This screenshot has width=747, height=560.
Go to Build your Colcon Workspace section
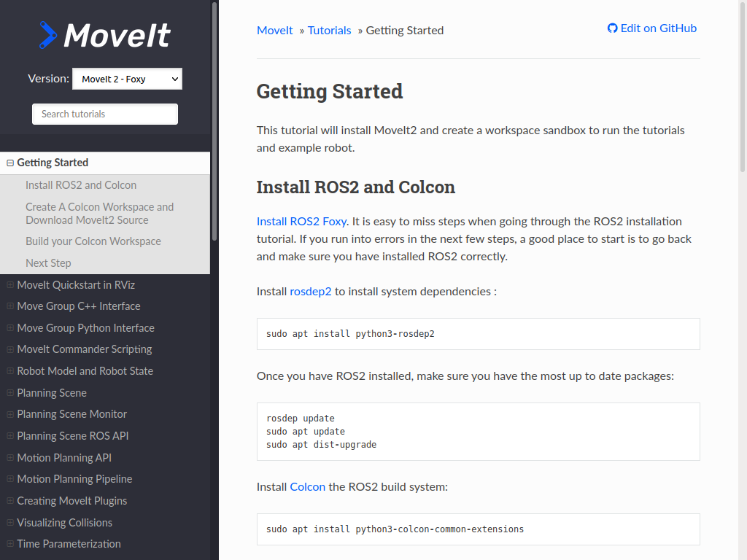[x=93, y=241]
